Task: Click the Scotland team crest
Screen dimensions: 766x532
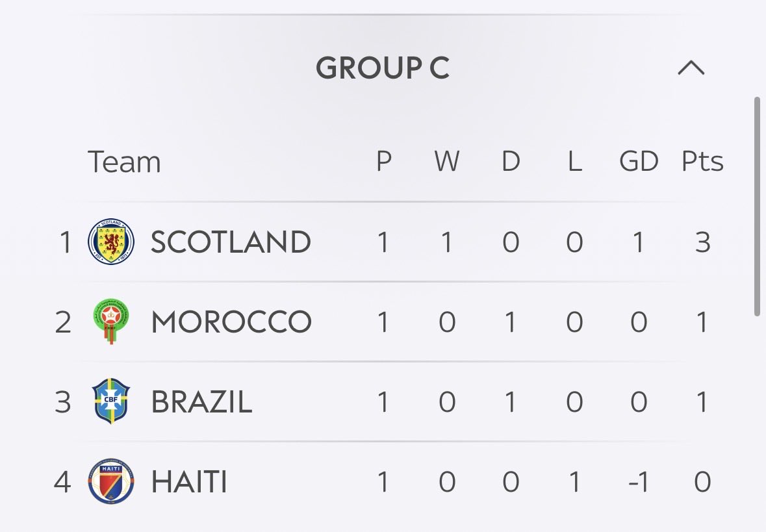Action: [111, 242]
